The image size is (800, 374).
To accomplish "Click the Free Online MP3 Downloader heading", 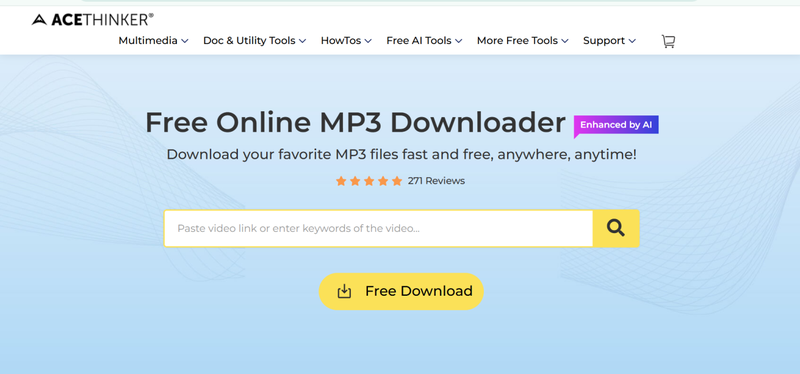I will (355, 123).
